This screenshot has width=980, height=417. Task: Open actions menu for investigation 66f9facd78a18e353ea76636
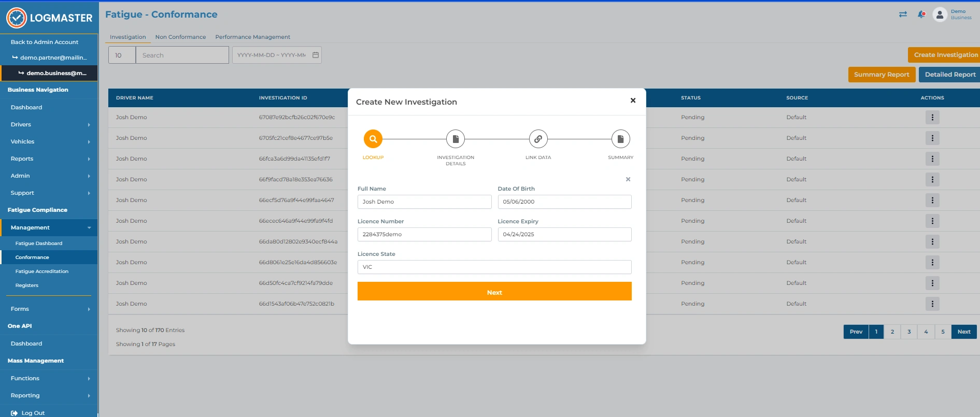click(x=932, y=180)
